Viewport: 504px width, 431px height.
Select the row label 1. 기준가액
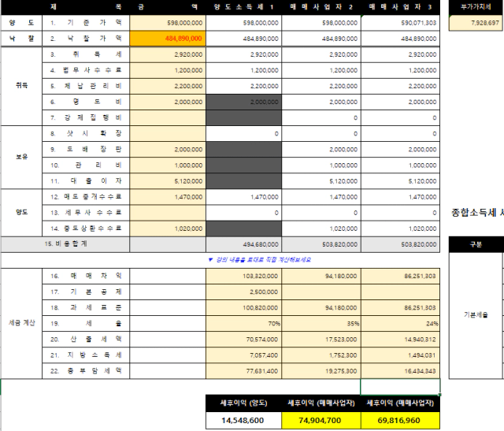pyautogui.click(x=86, y=23)
